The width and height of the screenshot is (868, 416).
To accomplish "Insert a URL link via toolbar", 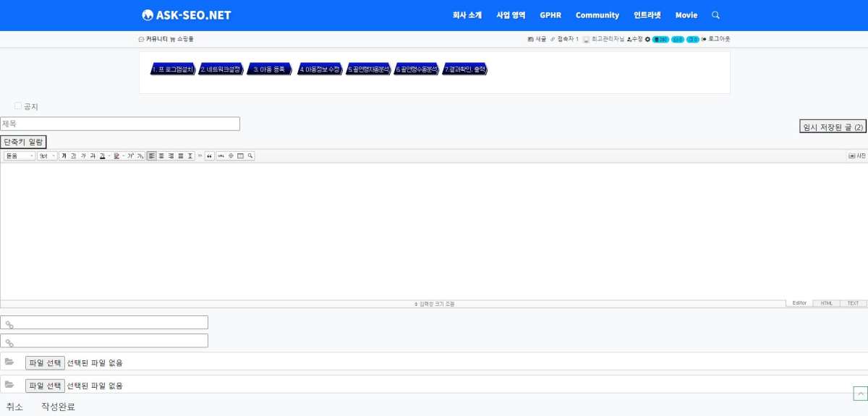I will coord(221,156).
